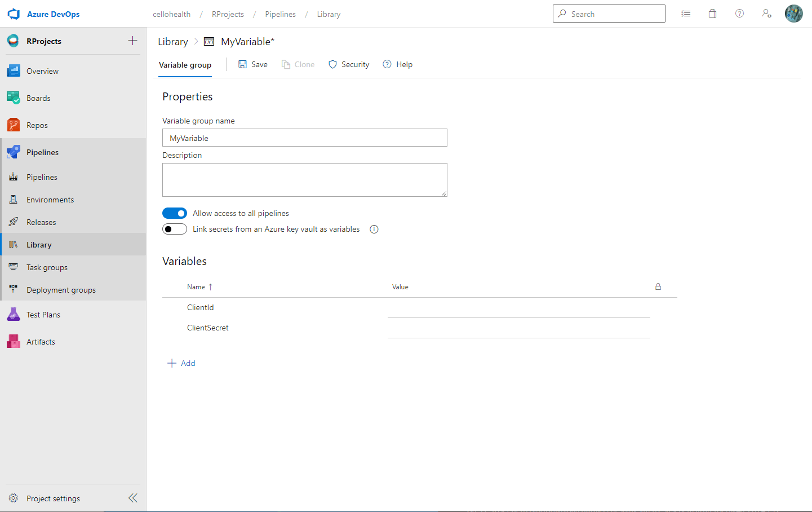812x512 pixels.
Task: Switch to the Variable group tab
Action: tap(185, 65)
